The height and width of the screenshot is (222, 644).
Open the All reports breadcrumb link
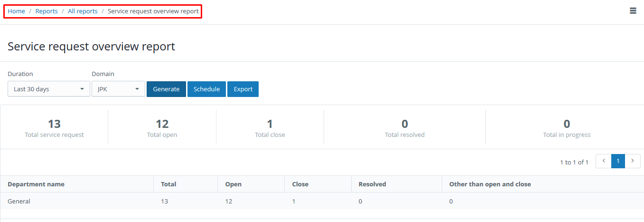83,11
